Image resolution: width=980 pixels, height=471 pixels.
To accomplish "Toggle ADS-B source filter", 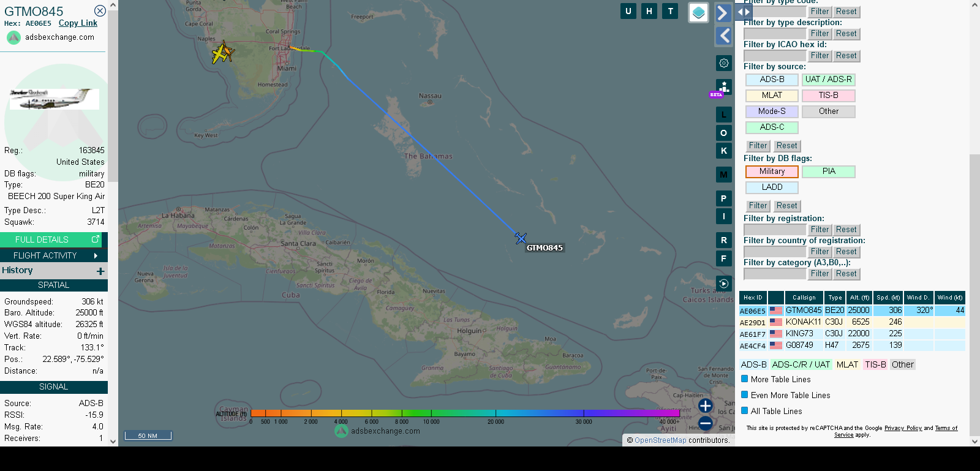I will point(772,80).
